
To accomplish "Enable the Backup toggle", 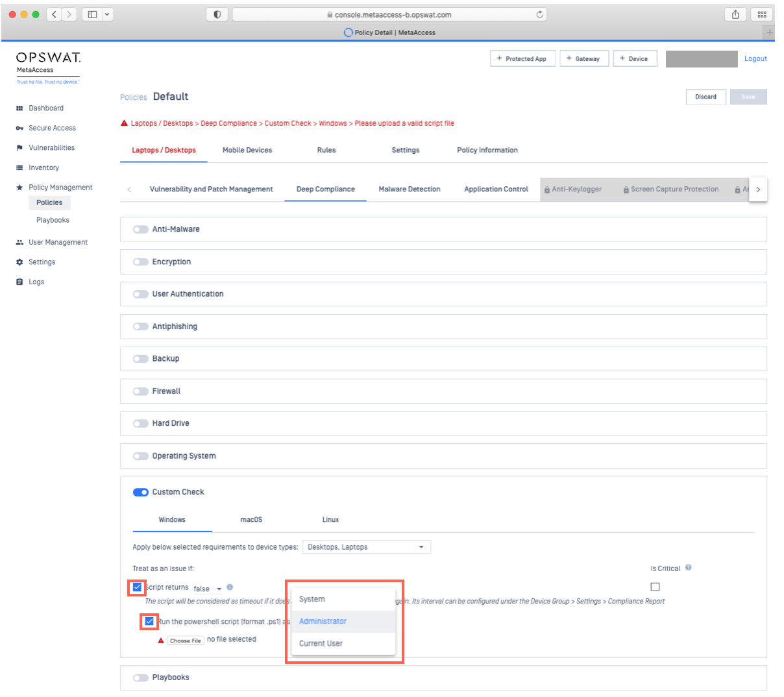I will click(x=140, y=359).
